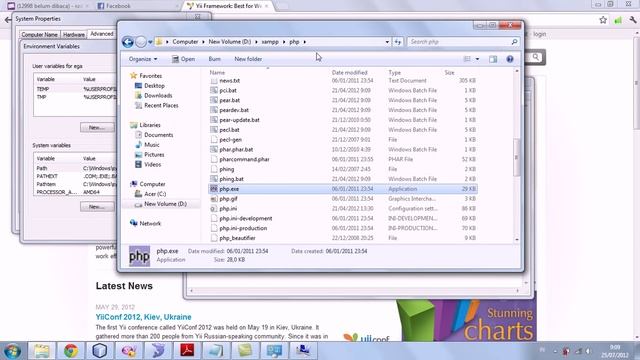The height and width of the screenshot is (360, 640).
Task: Sort by the Name column header
Action: coord(217,72)
